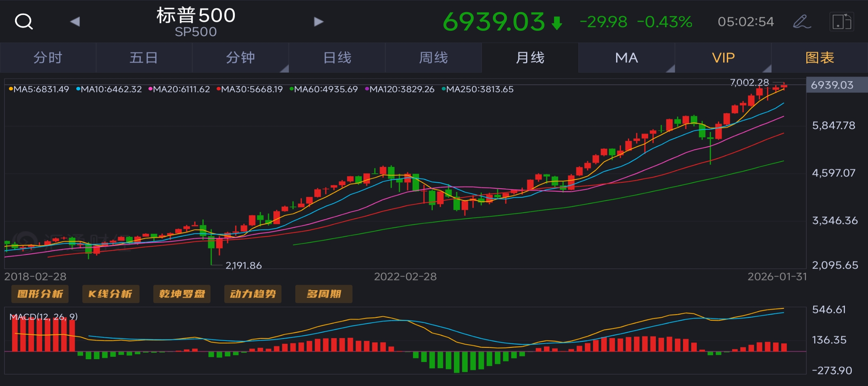Click the MA5:6831.49 legend label
Screen dimensions: 868x386
(39, 89)
